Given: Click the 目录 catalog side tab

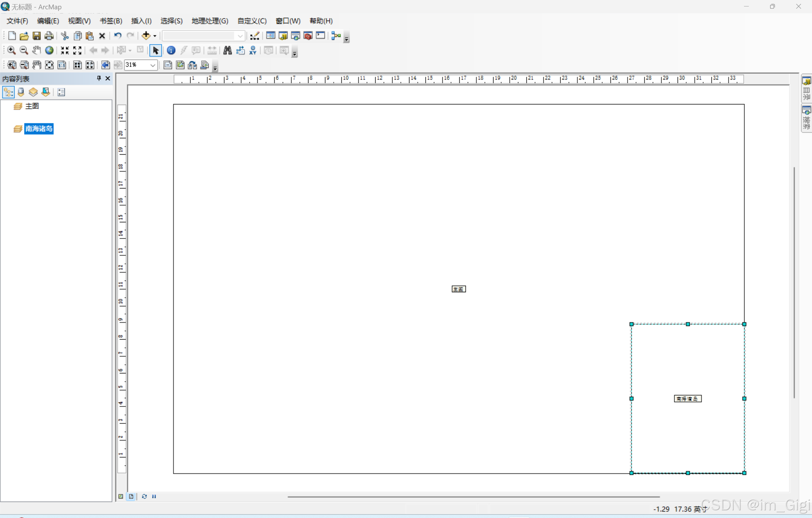Looking at the screenshot, I should coord(806,88).
